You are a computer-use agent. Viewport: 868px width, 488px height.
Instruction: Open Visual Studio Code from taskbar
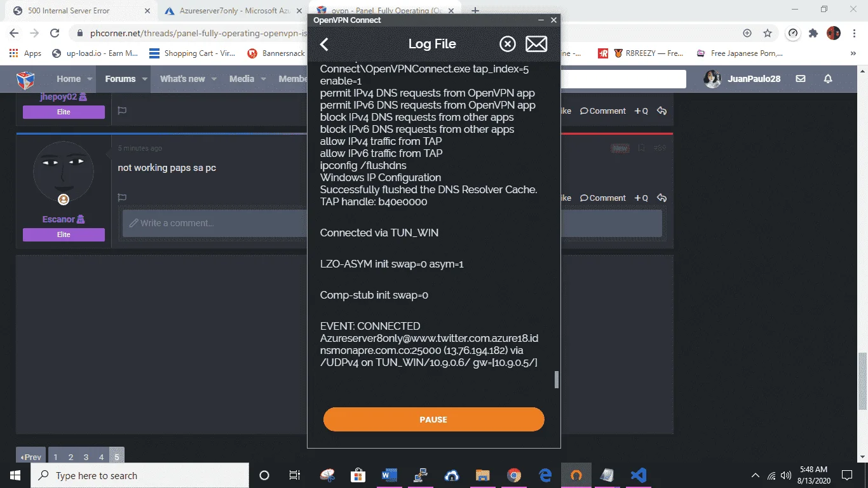point(638,475)
